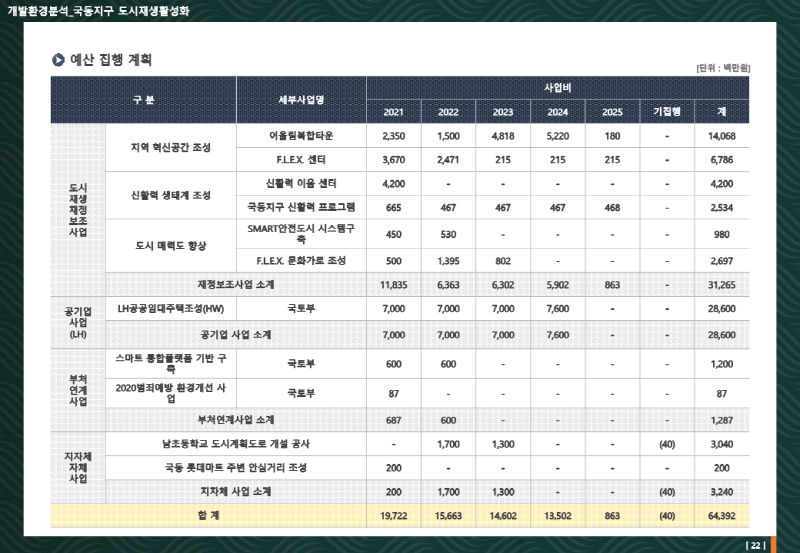
Task: Click the 구 분 column header
Action: coord(143,99)
